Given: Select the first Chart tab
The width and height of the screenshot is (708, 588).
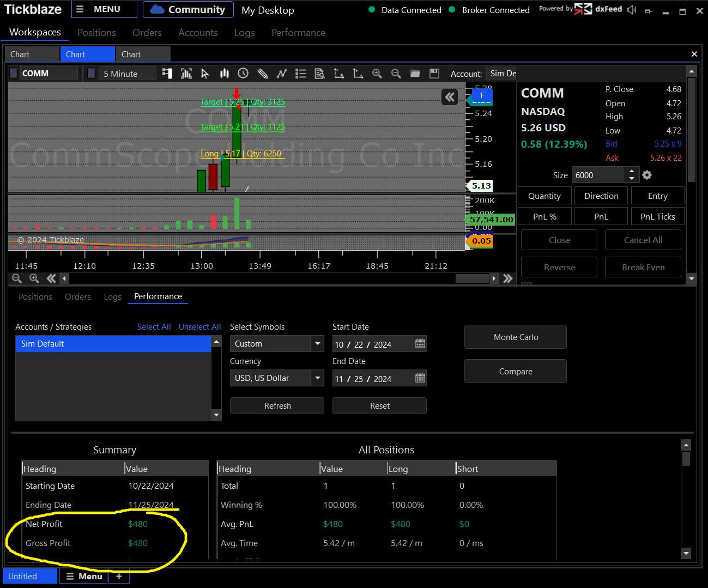Looking at the screenshot, I should point(32,54).
